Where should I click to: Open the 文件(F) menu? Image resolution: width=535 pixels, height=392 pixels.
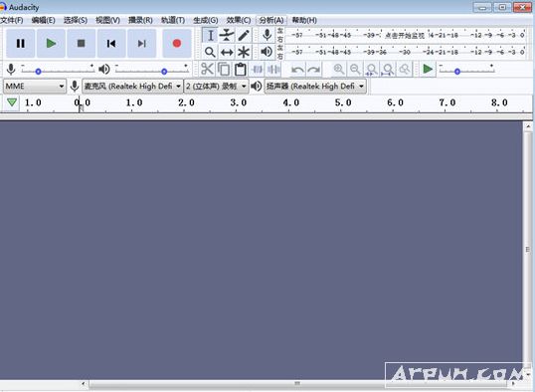tap(12, 21)
